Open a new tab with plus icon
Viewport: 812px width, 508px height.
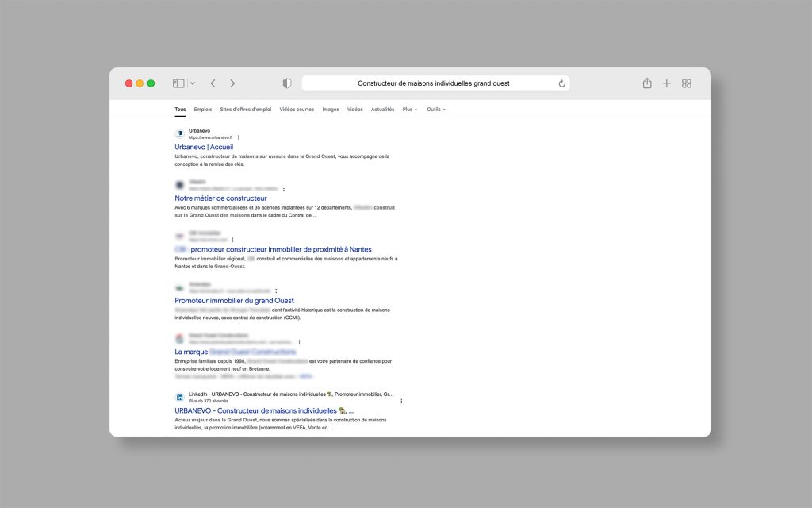pos(667,83)
